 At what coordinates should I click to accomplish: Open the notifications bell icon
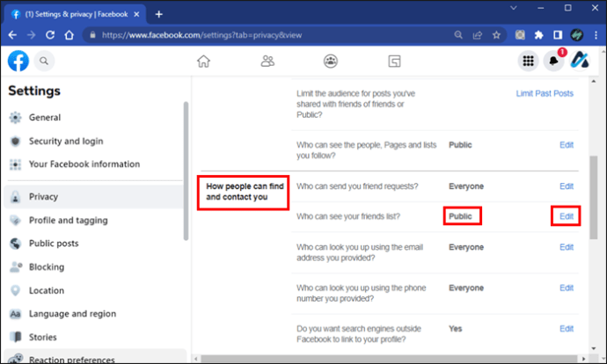pos(554,61)
